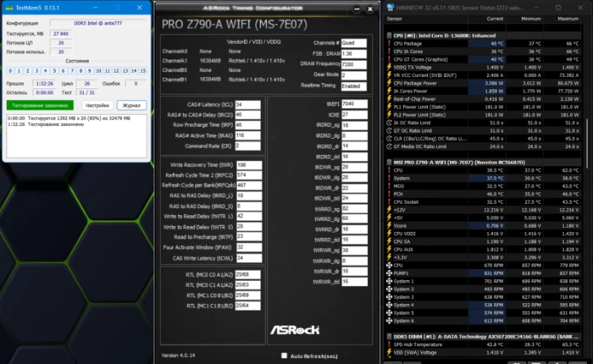
Task: Click the TestMem5 title bar app icon
Action: pyautogui.click(x=9, y=8)
